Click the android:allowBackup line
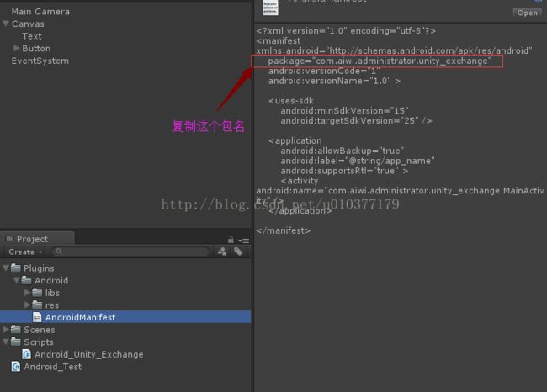 point(342,151)
